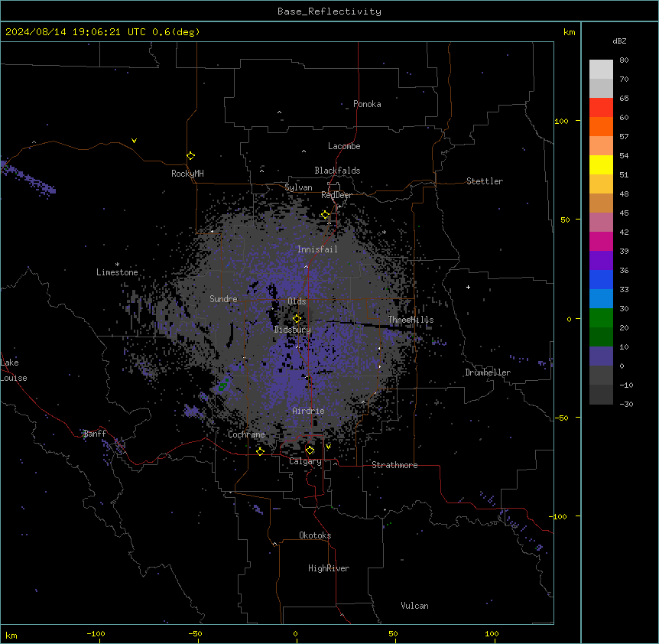
Task: Select the green 30 dBZ legend swatch
Action: [601, 318]
